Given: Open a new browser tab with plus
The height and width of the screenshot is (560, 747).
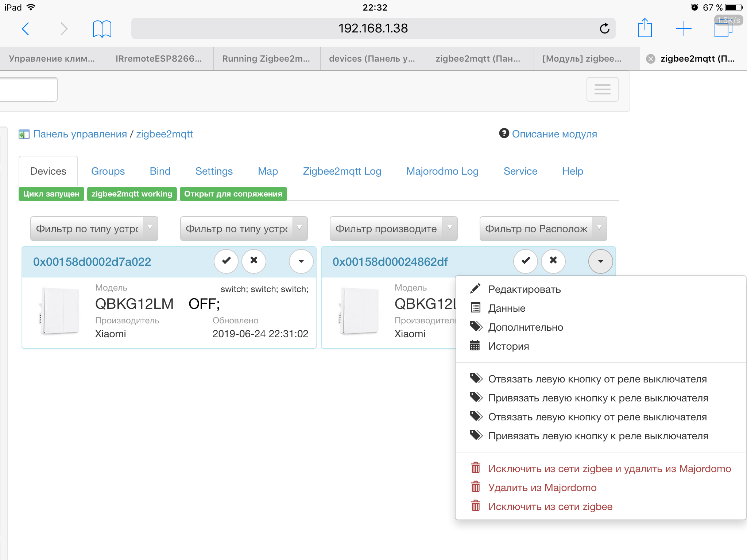Looking at the screenshot, I should coord(684,28).
